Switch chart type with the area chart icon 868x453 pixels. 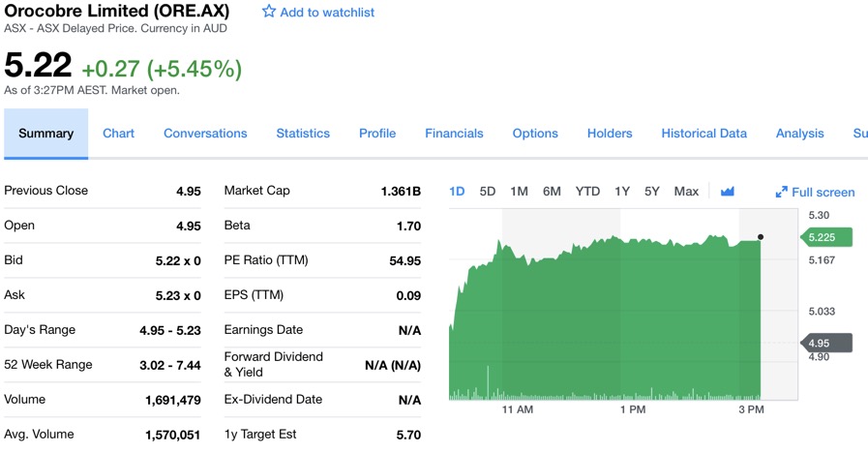(728, 192)
